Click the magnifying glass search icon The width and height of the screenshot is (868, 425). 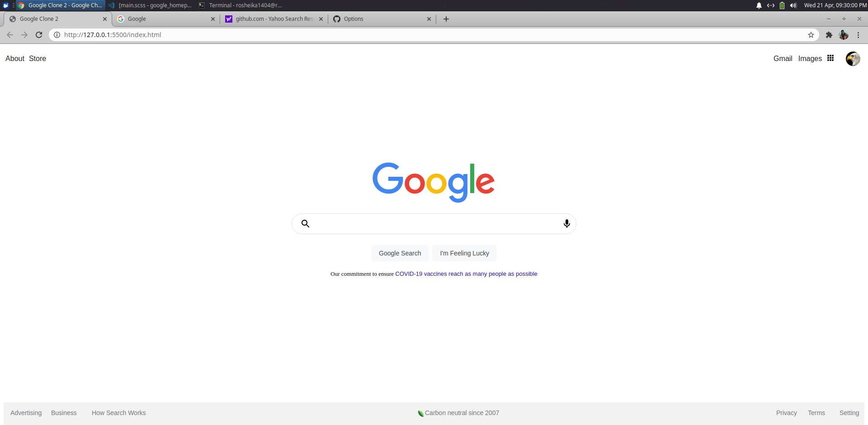306,224
